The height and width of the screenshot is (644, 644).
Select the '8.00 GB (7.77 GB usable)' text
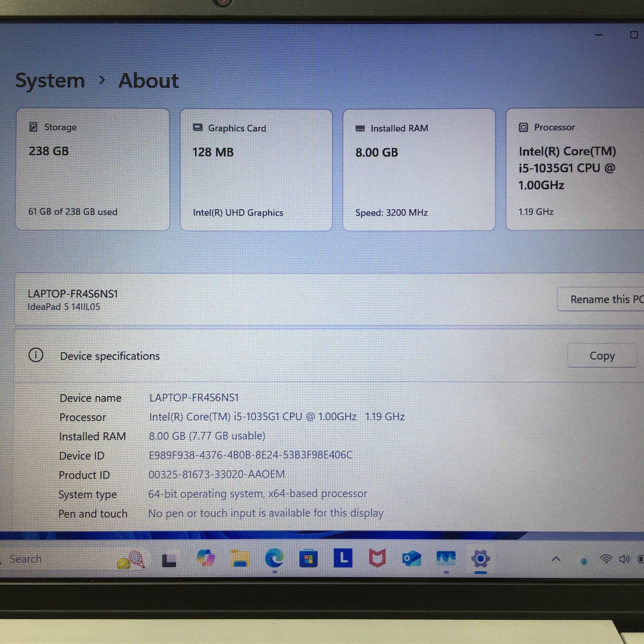(207, 436)
